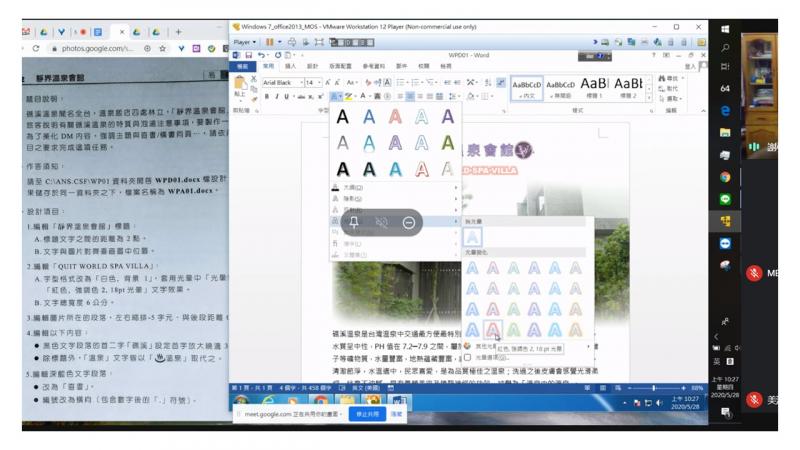Open host search magnifier icon
This screenshot has width=800, height=450.
pos(725,48)
